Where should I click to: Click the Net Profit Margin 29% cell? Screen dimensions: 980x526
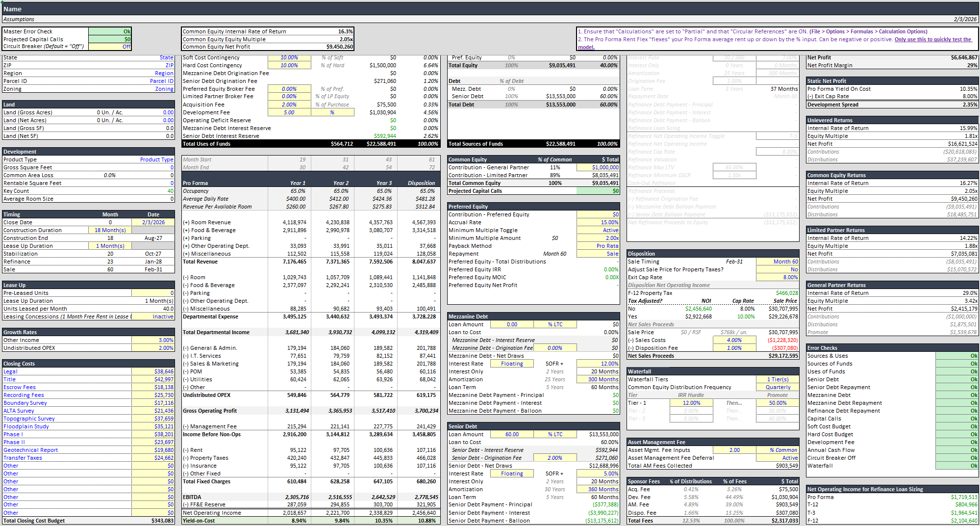pos(957,65)
